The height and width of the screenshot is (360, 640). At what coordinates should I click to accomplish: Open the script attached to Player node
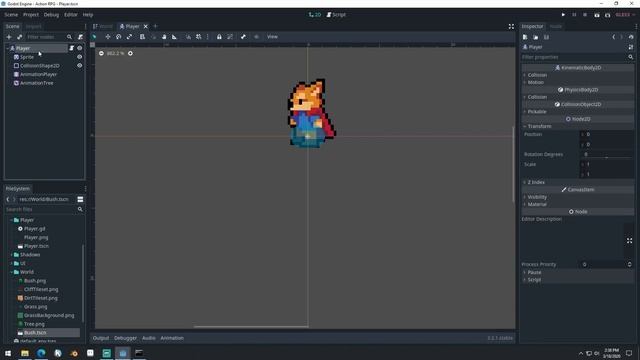(x=71, y=48)
